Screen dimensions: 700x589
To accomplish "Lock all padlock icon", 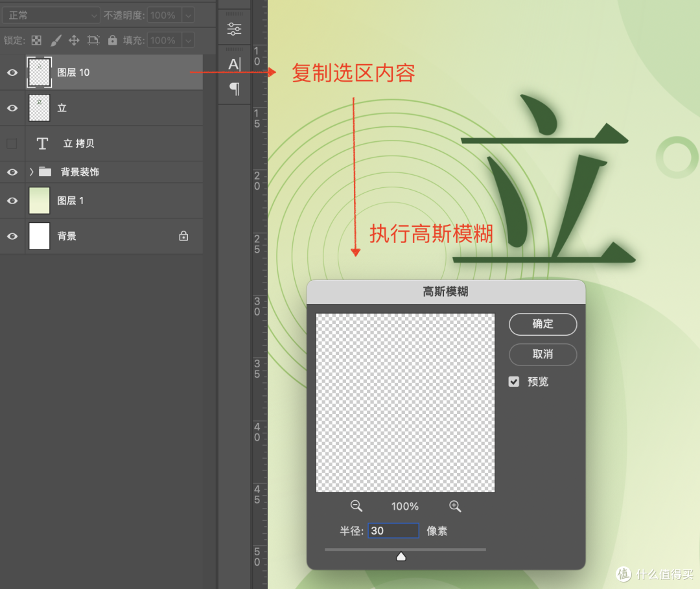I will [113, 40].
